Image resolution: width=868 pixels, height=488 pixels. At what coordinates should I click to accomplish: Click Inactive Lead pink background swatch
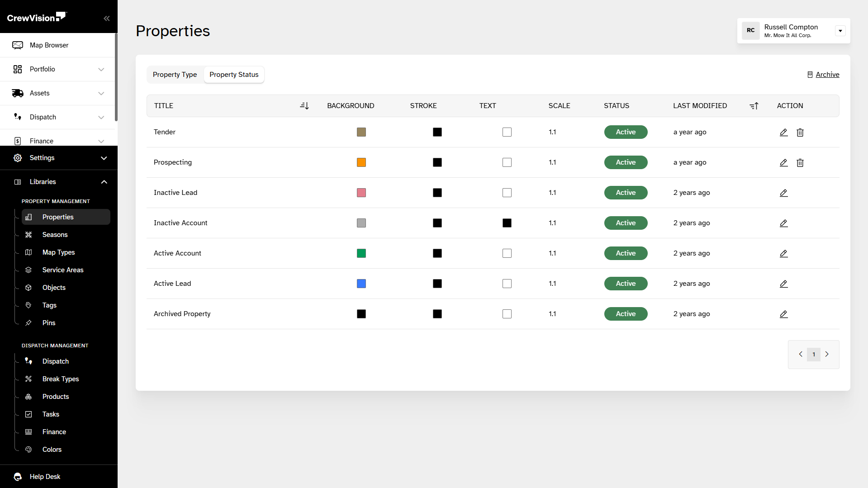pyautogui.click(x=361, y=193)
